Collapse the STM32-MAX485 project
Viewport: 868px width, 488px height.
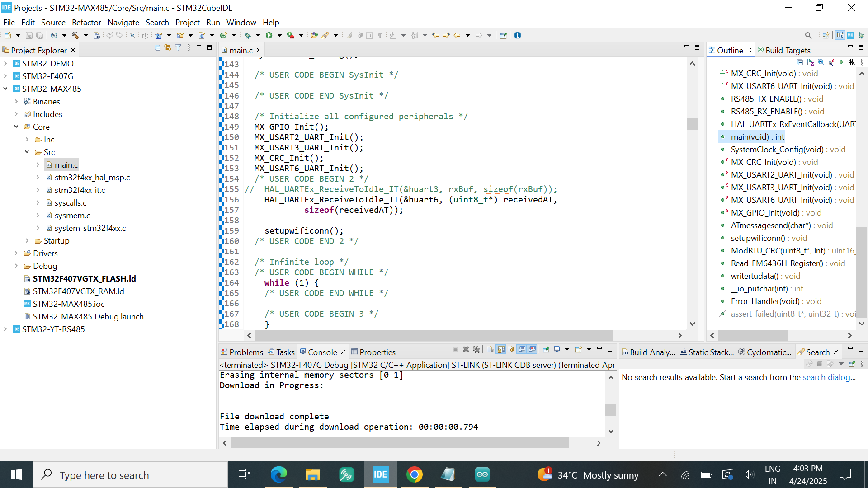[5, 89]
